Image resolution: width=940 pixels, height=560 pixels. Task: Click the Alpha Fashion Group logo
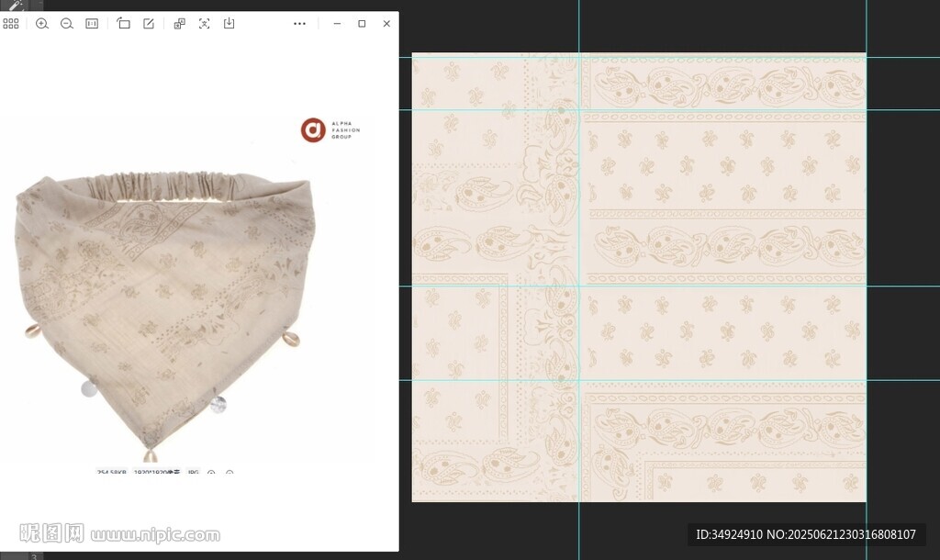coord(314,130)
